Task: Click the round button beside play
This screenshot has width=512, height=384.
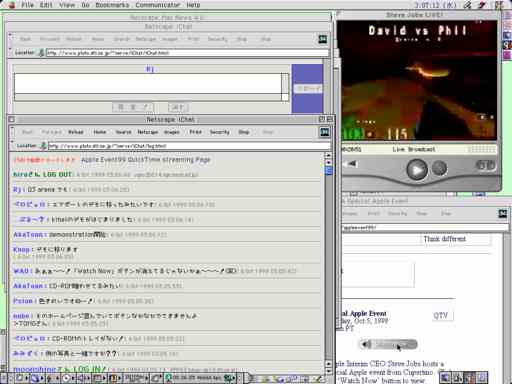Action: (439, 168)
